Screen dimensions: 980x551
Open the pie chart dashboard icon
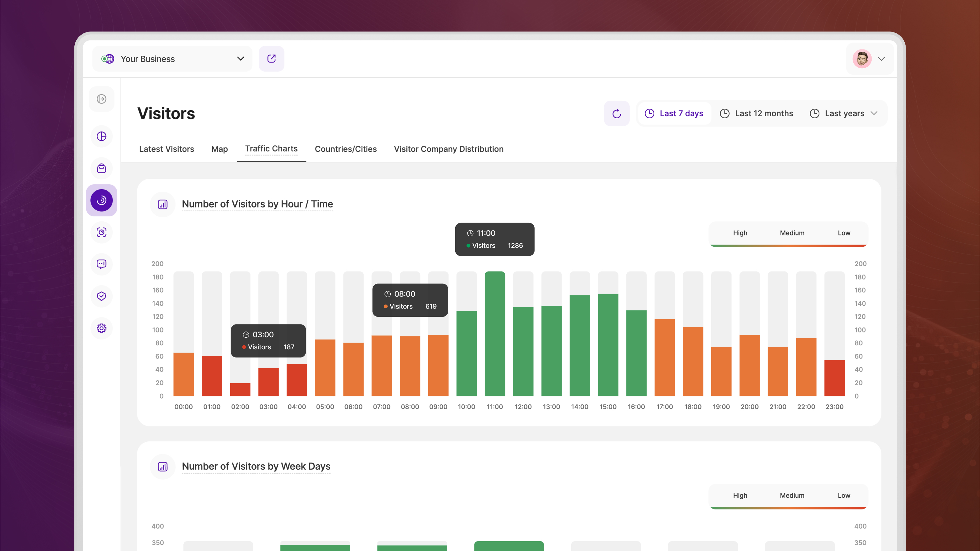point(102,136)
